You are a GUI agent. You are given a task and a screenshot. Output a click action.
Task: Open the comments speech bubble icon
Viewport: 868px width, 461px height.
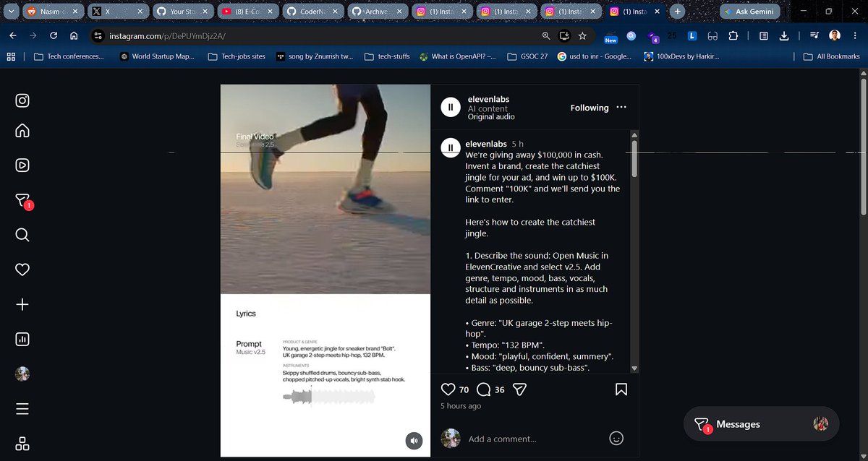484,389
